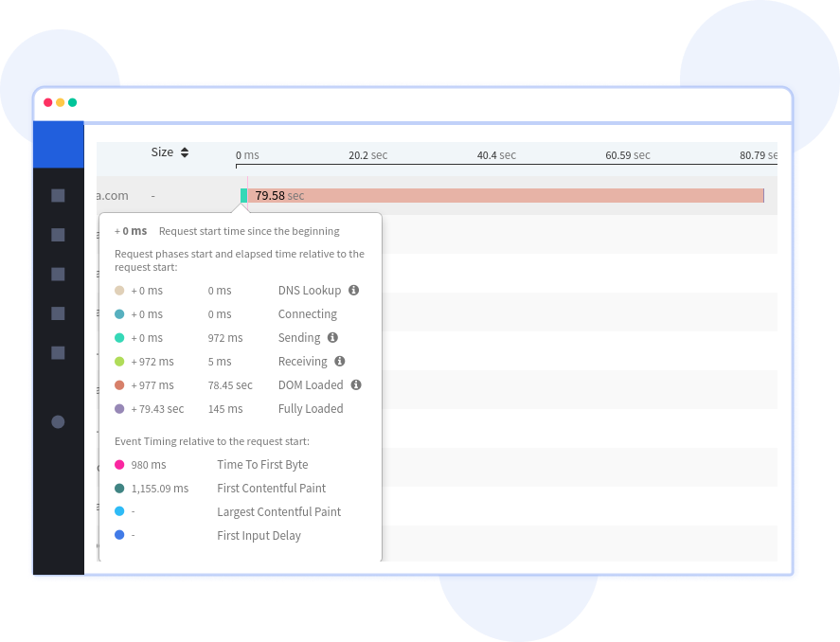Select the third square sidebar icon
Viewport: 840px width, 642px height.
pyautogui.click(x=58, y=275)
